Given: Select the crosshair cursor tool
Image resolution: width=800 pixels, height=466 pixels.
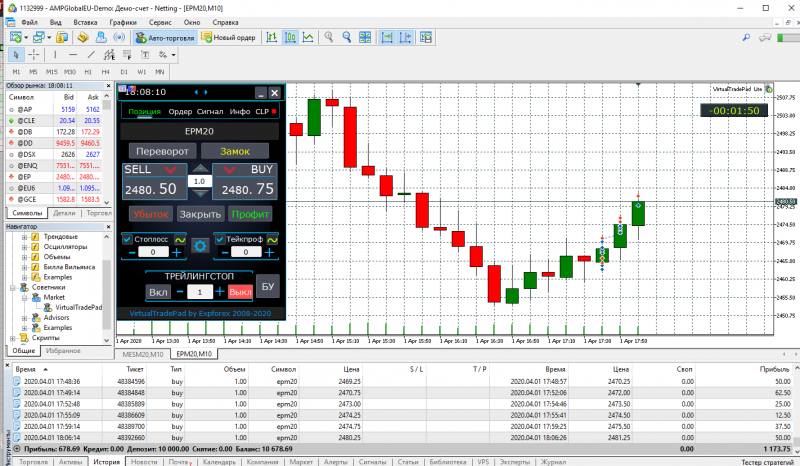Looking at the screenshot, I should tap(34, 55).
